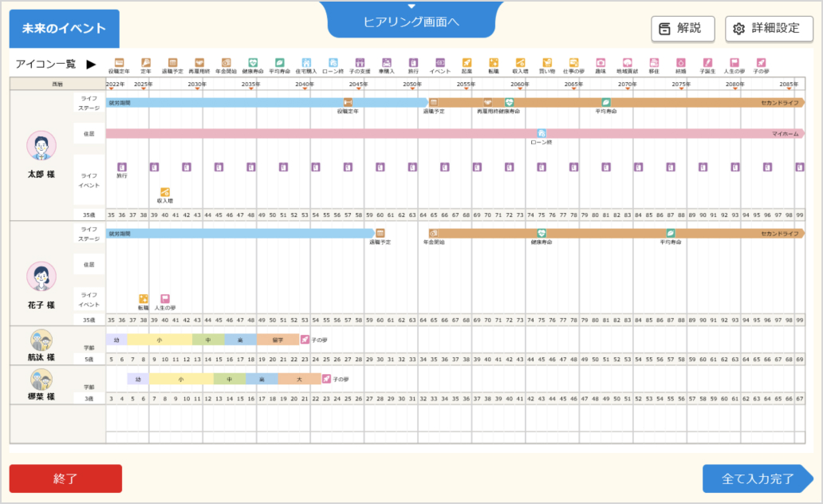This screenshot has height=504, width=823.
Task: Pick the 転職 legend icon
Action: coord(494,62)
